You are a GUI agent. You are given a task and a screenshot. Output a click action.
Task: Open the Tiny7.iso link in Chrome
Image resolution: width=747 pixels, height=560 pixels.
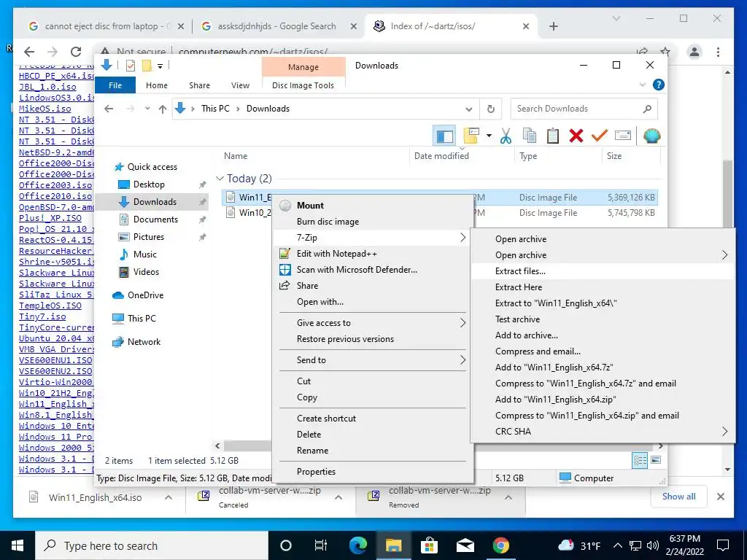(42, 316)
